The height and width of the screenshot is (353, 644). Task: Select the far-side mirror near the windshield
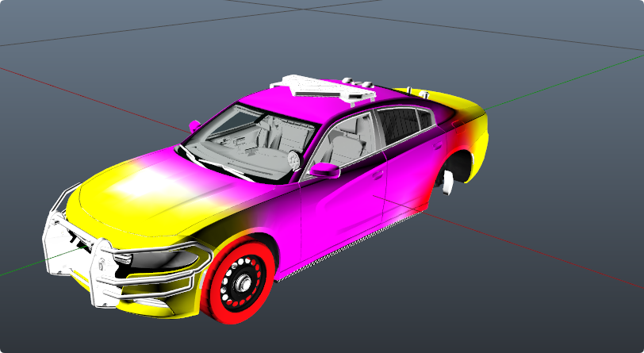point(195,126)
